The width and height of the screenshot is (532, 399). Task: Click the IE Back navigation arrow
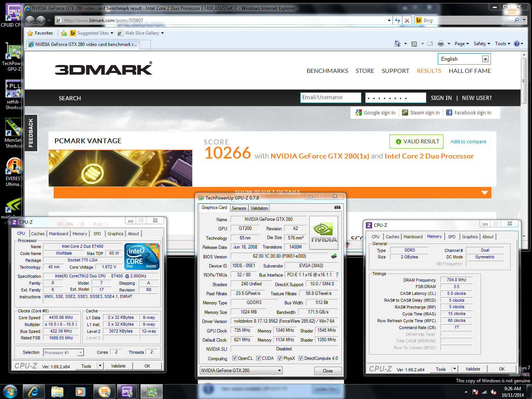point(30,20)
